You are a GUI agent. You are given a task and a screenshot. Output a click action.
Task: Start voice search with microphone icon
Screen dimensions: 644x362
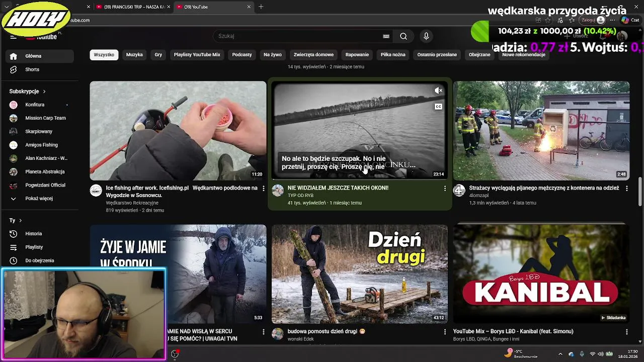pos(426,36)
